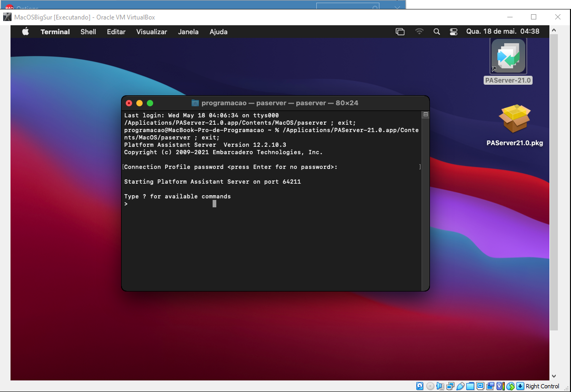Click the display settings indicator

pos(480,386)
